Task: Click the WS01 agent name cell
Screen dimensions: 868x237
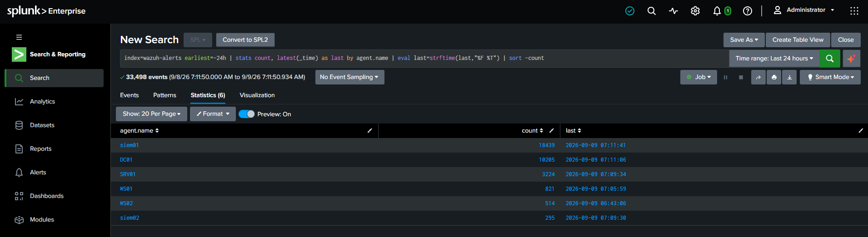Action: 126,189
